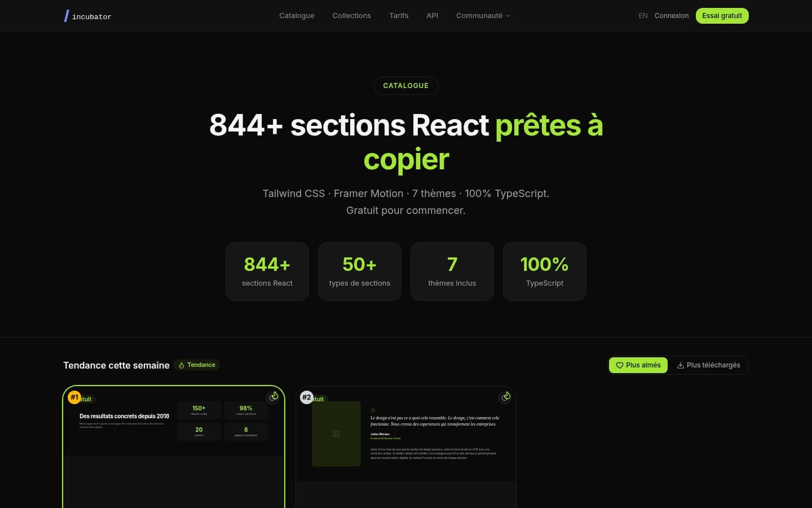
Task: Select Tarifs in the navigation bar
Action: (x=399, y=16)
